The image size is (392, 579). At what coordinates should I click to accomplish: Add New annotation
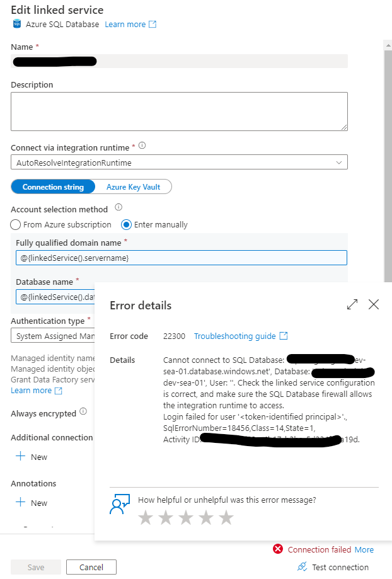tap(32, 503)
